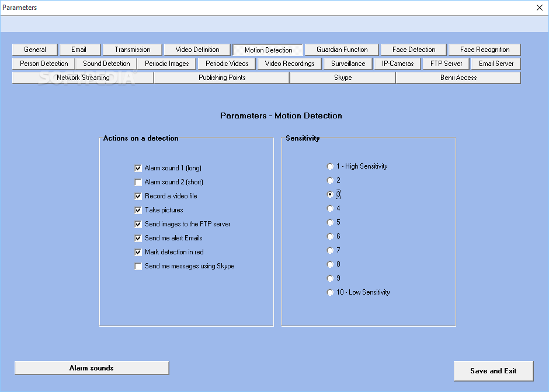Open the Guardian Function tab
Screen dimensions: 549x392
coord(342,50)
